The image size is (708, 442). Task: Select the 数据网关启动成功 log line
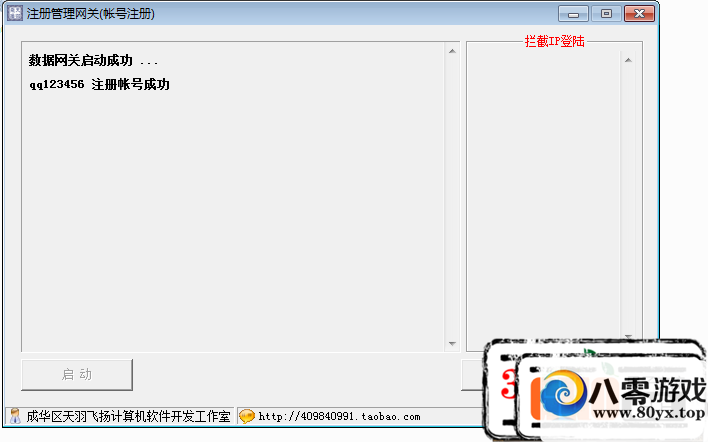(93, 60)
